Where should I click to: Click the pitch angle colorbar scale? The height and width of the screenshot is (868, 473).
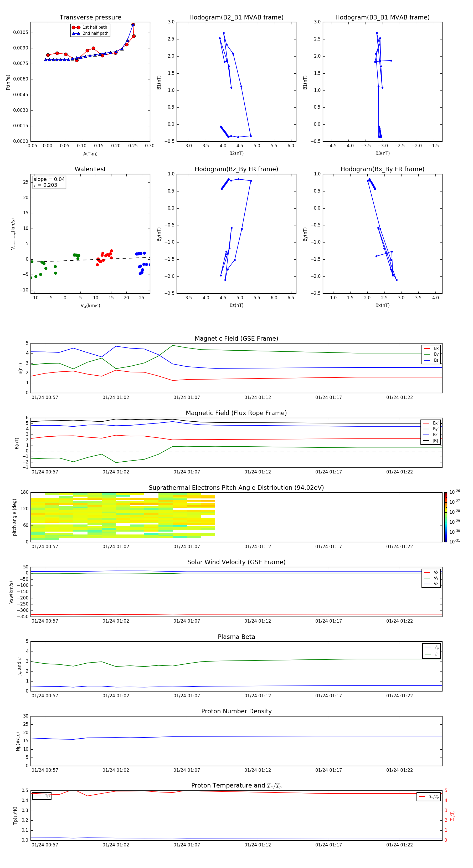coord(445,517)
